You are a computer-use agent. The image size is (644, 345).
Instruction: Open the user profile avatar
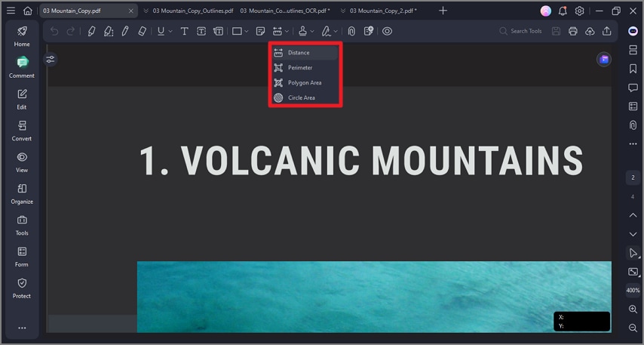546,11
